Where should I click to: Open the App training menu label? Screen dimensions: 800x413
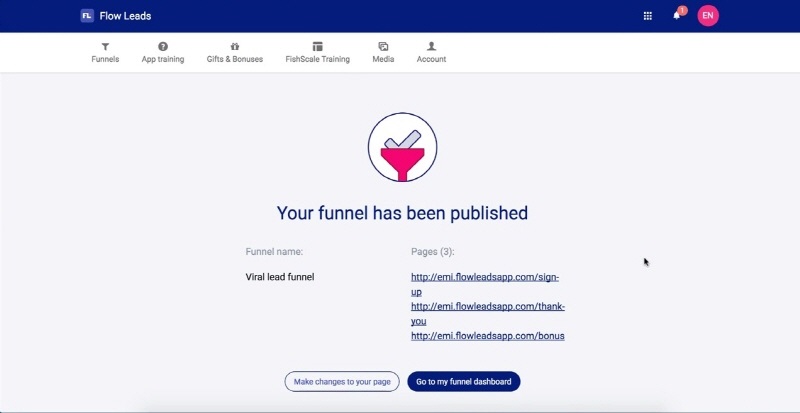pyautogui.click(x=163, y=59)
